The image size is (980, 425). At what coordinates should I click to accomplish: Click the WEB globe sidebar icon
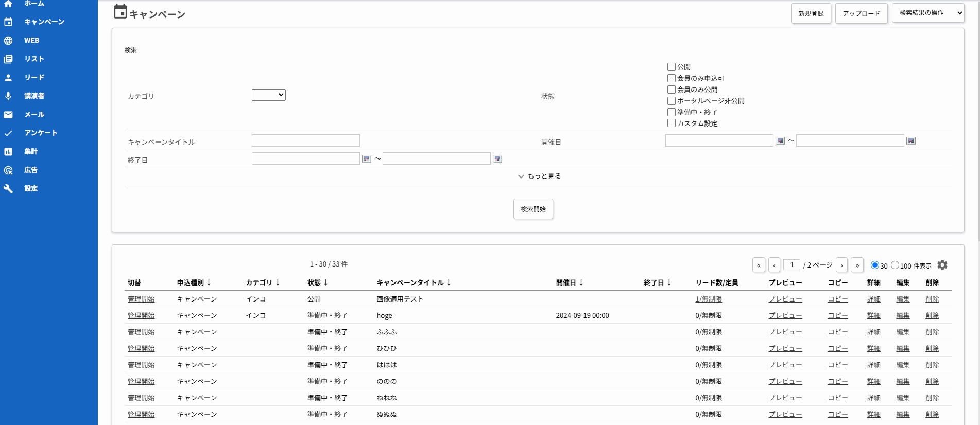[8, 40]
